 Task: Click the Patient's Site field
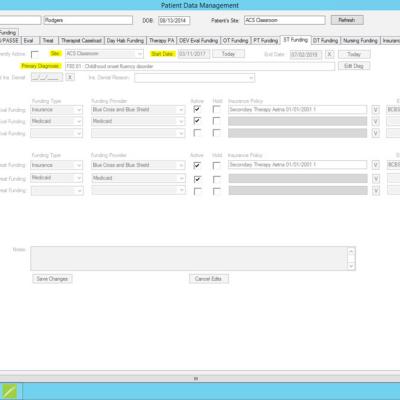[285, 20]
